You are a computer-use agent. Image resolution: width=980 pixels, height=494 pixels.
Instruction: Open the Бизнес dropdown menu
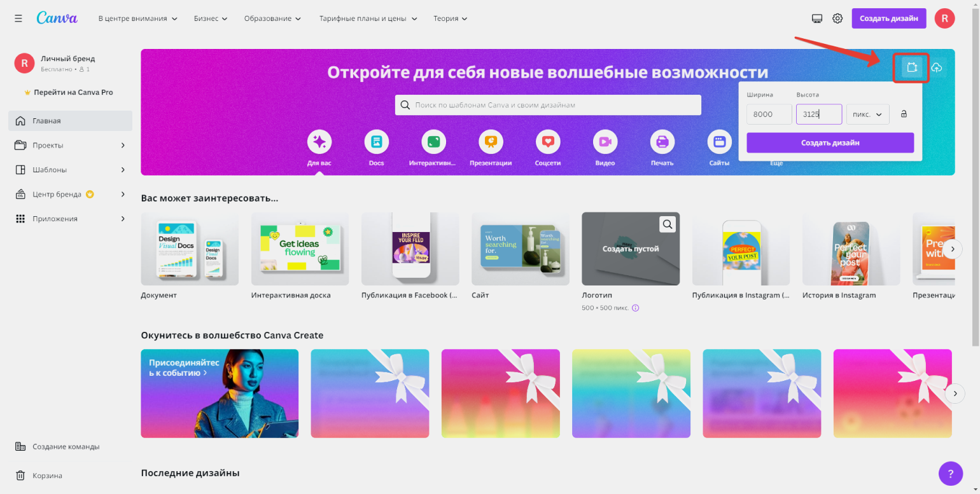pyautogui.click(x=211, y=18)
